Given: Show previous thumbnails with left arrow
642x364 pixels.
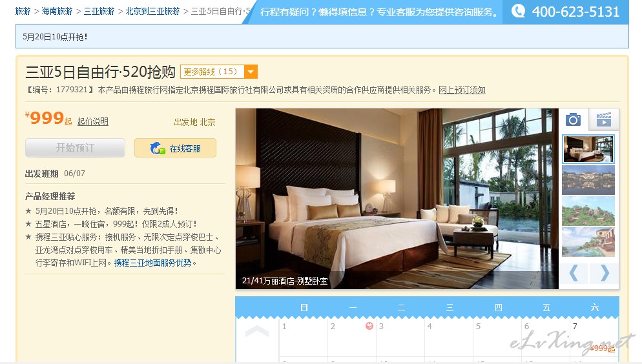Looking at the screenshot, I should tap(574, 273).
